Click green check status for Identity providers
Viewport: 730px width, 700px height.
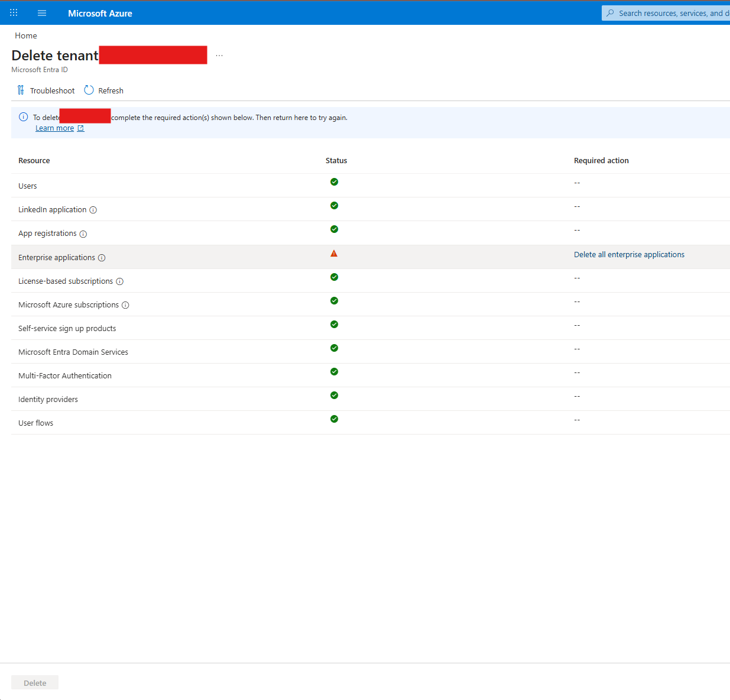click(x=334, y=396)
